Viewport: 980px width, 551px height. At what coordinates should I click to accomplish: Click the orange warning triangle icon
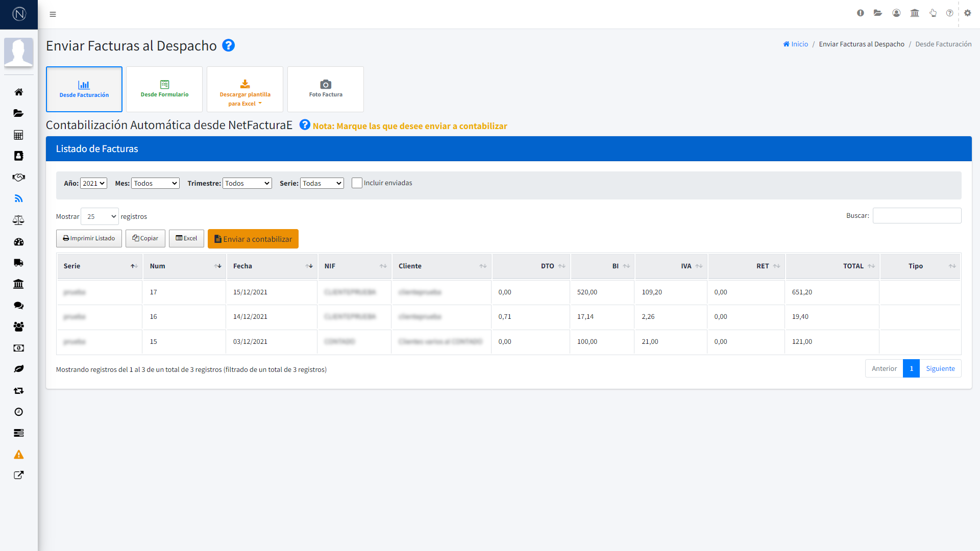18,455
